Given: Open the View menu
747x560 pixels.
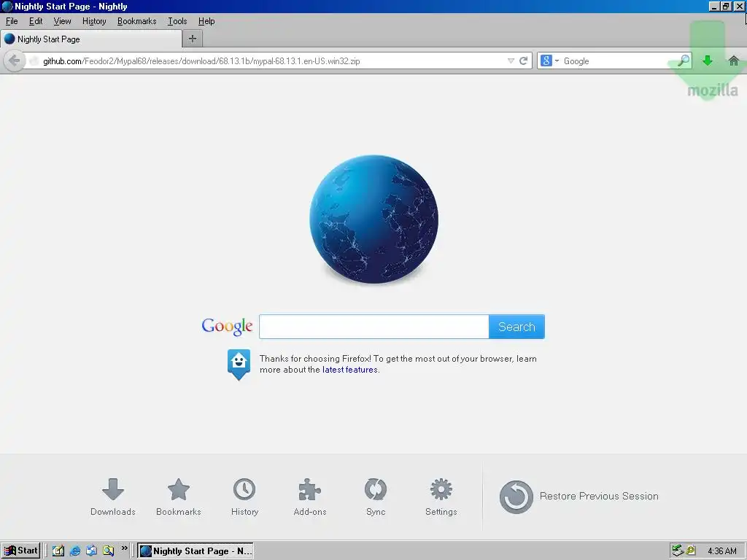Looking at the screenshot, I should click(x=63, y=21).
